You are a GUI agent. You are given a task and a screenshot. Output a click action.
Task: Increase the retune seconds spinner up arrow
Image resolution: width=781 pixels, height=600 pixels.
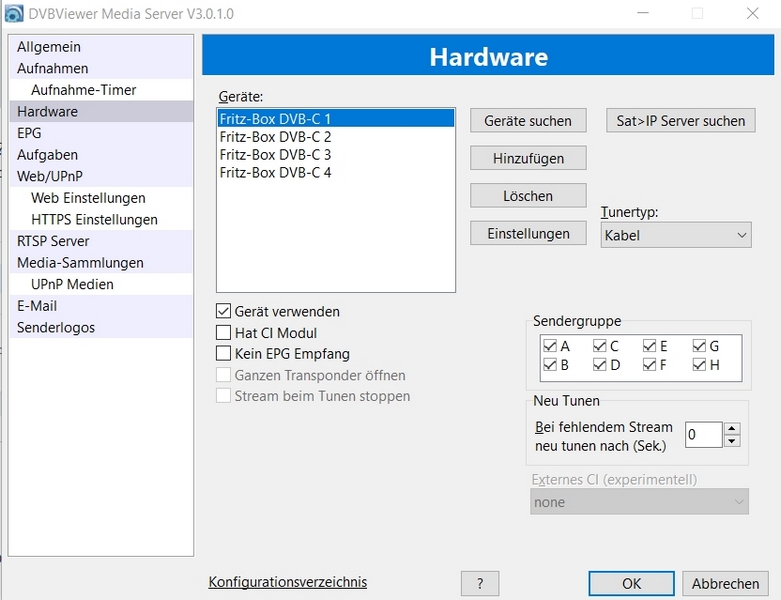point(732,428)
